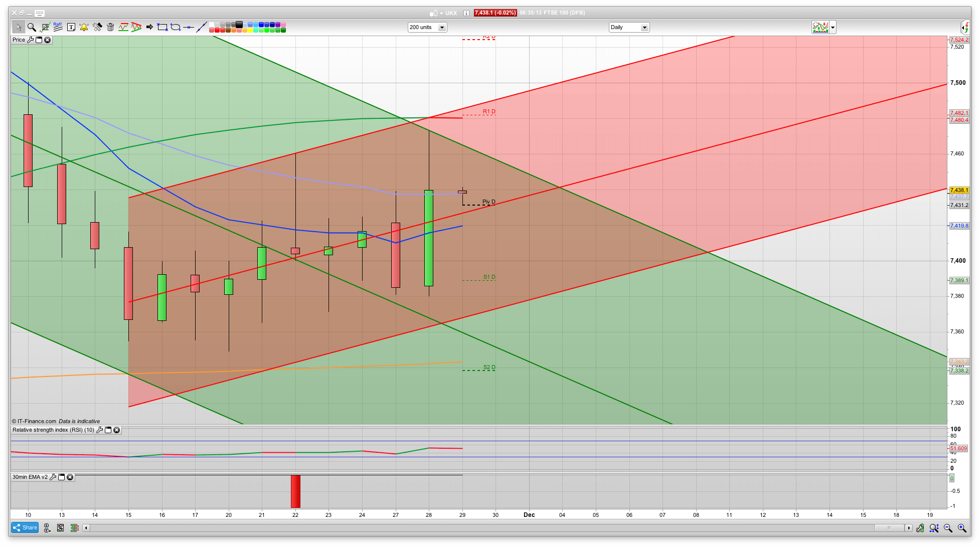This screenshot has height=547, width=980.
Task: Click the keyboard icon in title bar
Action: tap(40, 13)
